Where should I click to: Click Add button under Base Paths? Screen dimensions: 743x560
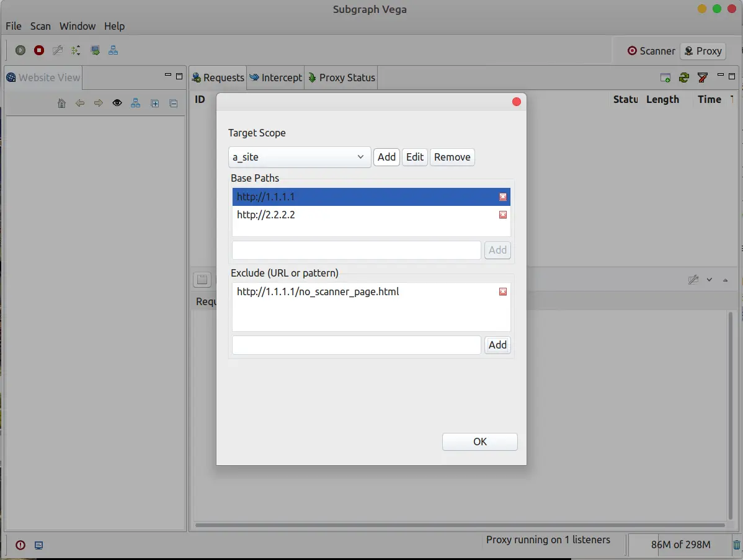497,250
